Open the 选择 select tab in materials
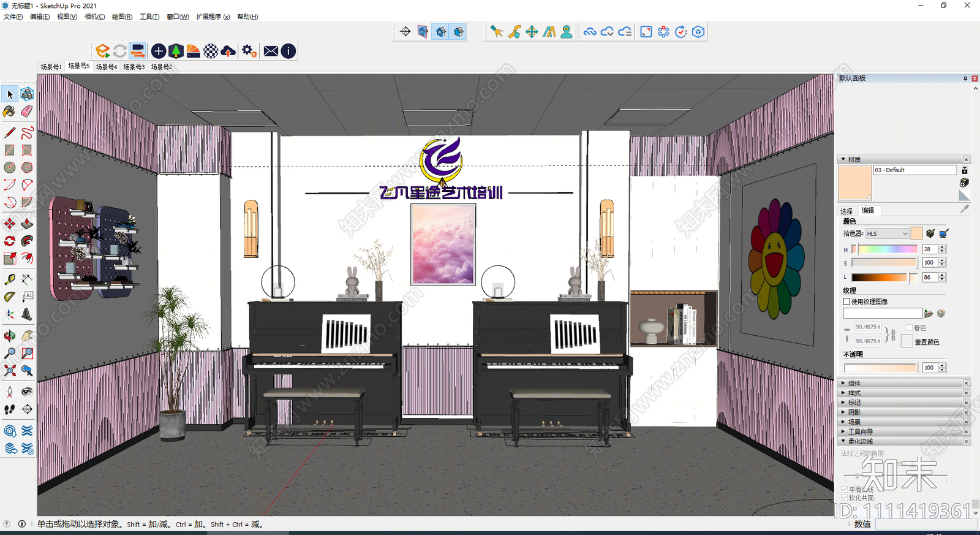 click(x=846, y=211)
